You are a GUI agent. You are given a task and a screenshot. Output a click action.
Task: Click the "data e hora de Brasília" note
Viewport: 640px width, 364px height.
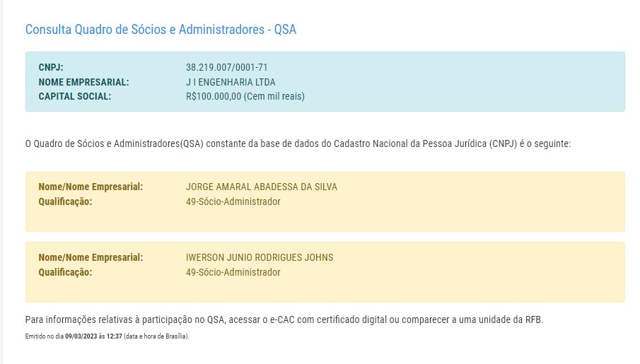[x=156, y=336]
